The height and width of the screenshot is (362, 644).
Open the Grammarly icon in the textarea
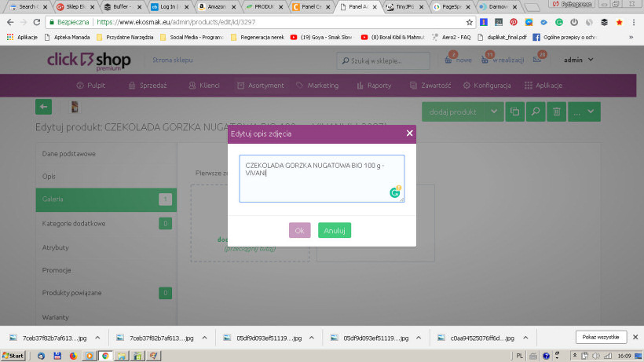tap(395, 192)
